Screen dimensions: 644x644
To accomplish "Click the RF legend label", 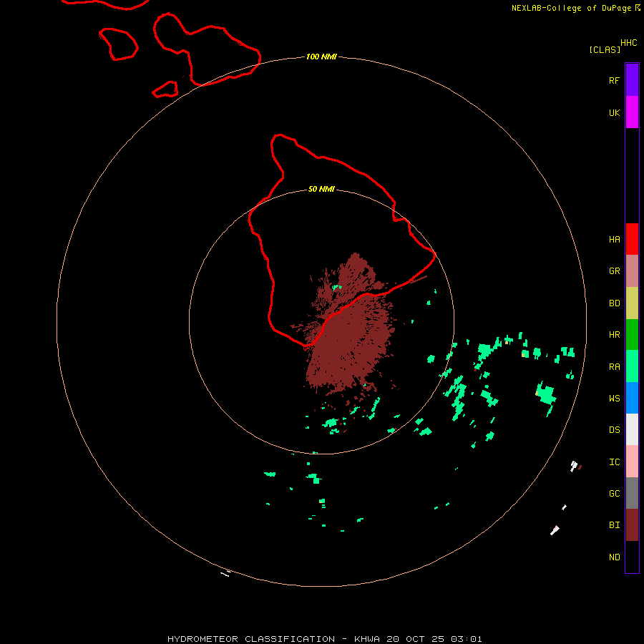I will click(x=614, y=80).
